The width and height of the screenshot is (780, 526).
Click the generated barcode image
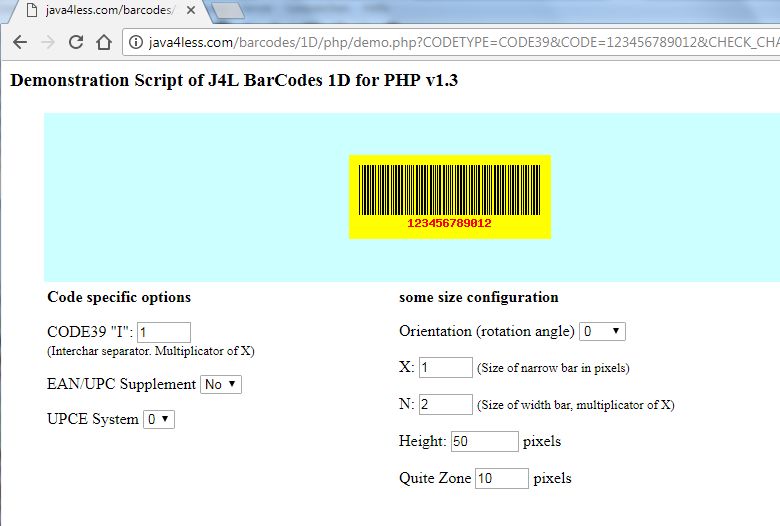point(450,197)
